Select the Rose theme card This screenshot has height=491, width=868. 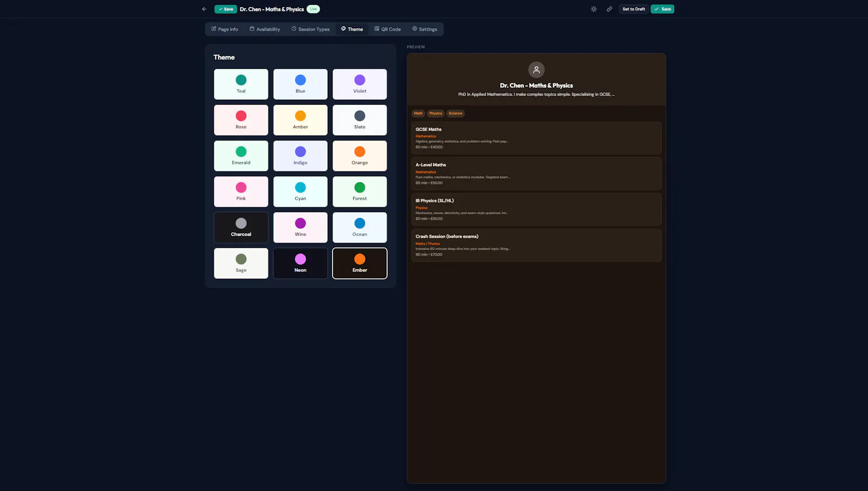[241, 120]
